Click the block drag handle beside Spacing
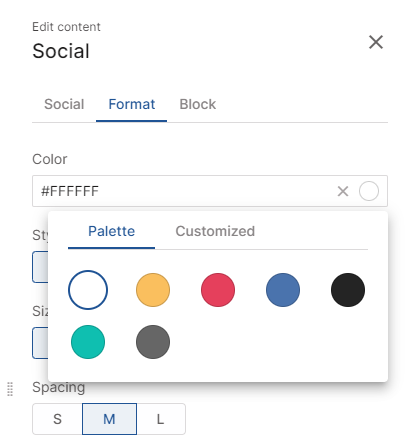 [x=10, y=389]
